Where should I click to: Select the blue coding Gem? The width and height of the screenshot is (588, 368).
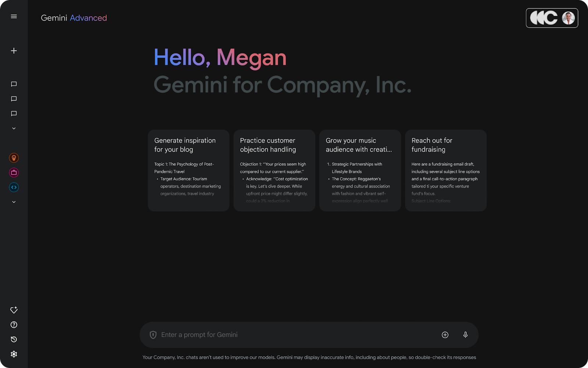[14, 187]
